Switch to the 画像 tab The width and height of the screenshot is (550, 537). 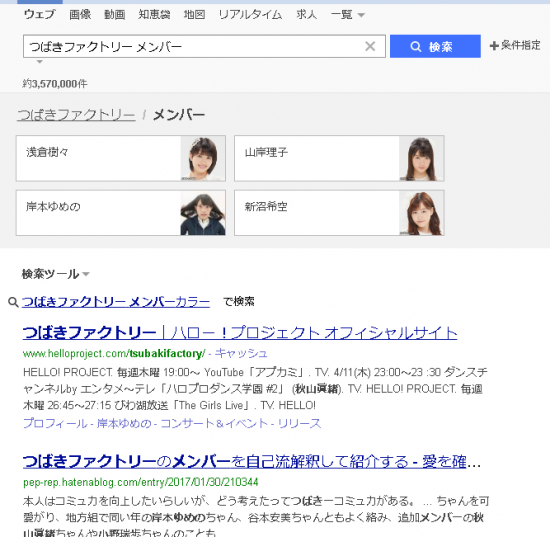(80, 14)
